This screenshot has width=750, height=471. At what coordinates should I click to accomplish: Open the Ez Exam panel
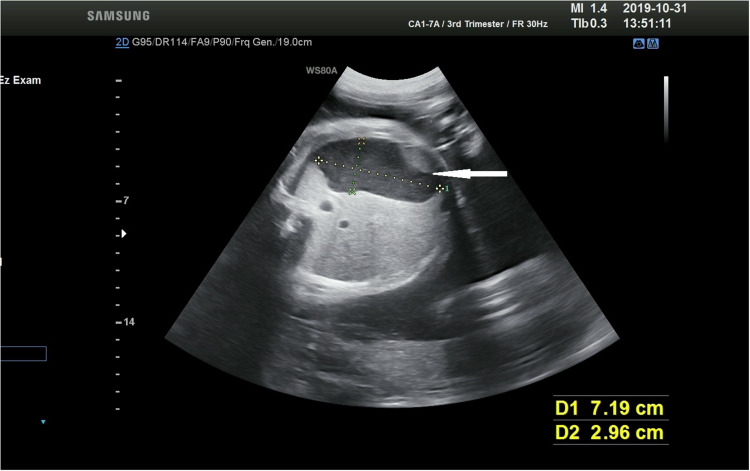21,80
